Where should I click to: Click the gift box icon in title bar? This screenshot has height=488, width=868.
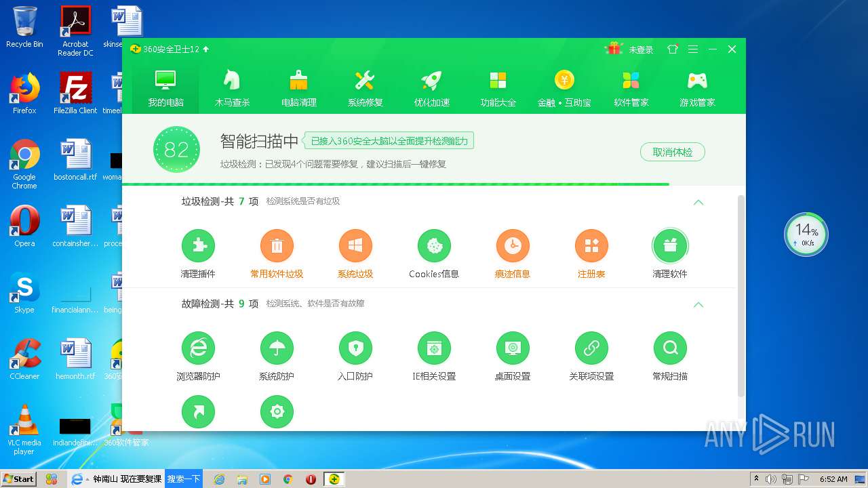coord(614,49)
